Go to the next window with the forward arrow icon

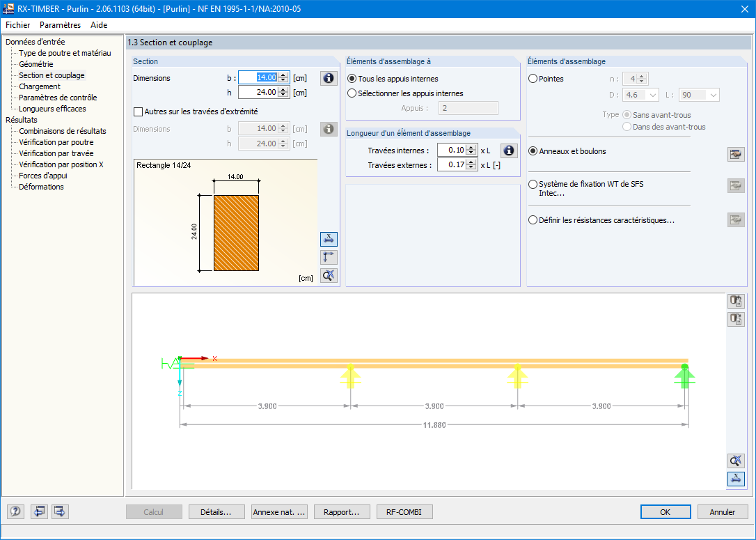pos(60,511)
